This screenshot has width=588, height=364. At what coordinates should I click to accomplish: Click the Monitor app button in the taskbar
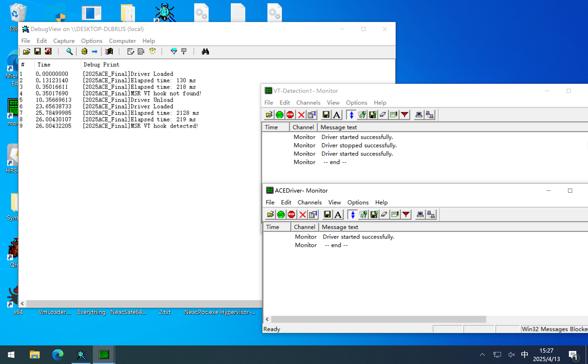point(104,355)
